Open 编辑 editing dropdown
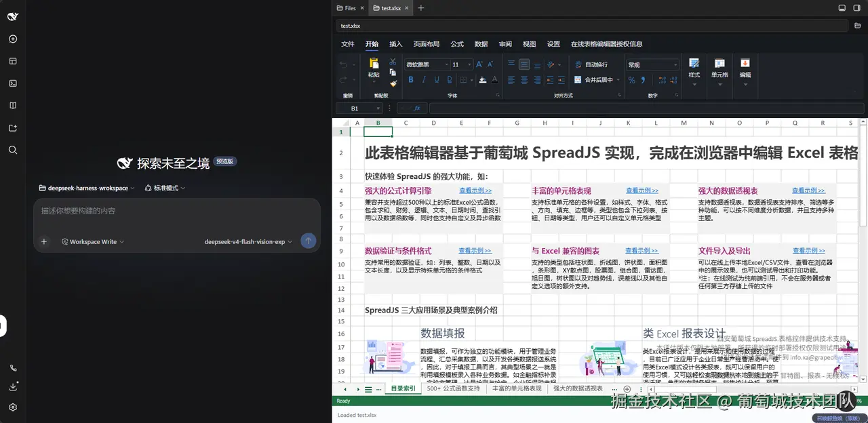The width and height of the screenshot is (868, 423). (745, 72)
